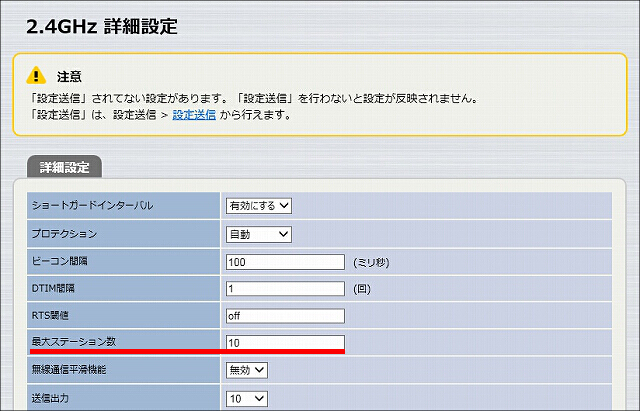Open the 送信出力 dropdown showing 10
This screenshot has height=411, width=640.
(x=247, y=398)
